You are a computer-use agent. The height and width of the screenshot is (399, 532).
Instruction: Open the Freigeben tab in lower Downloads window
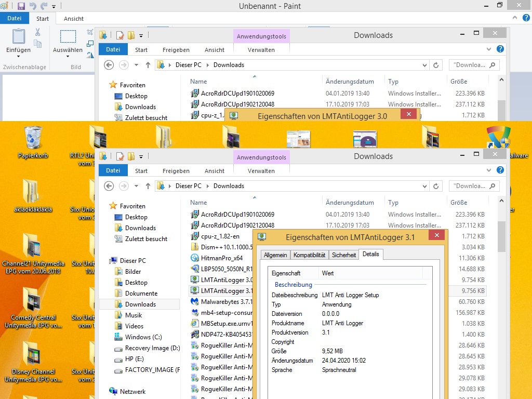point(176,171)
